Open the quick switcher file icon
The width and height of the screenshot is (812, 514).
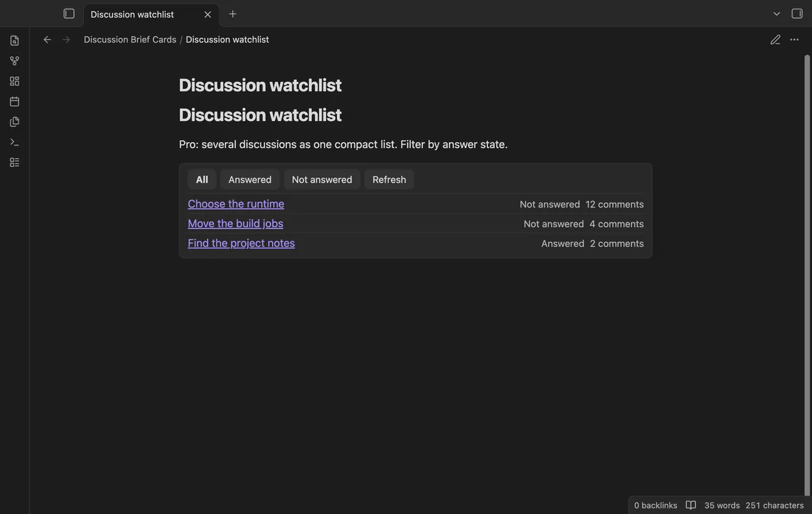pyautogui.click(x=14, y=41)
